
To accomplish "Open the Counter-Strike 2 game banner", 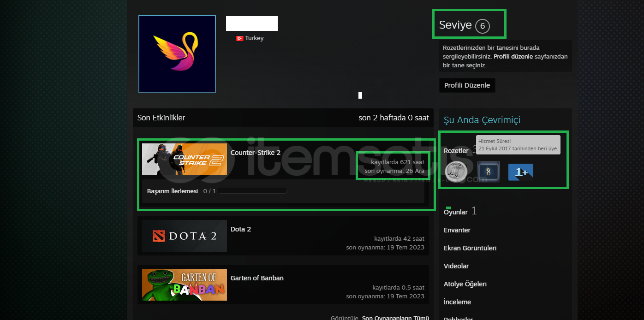I will 185,159.
